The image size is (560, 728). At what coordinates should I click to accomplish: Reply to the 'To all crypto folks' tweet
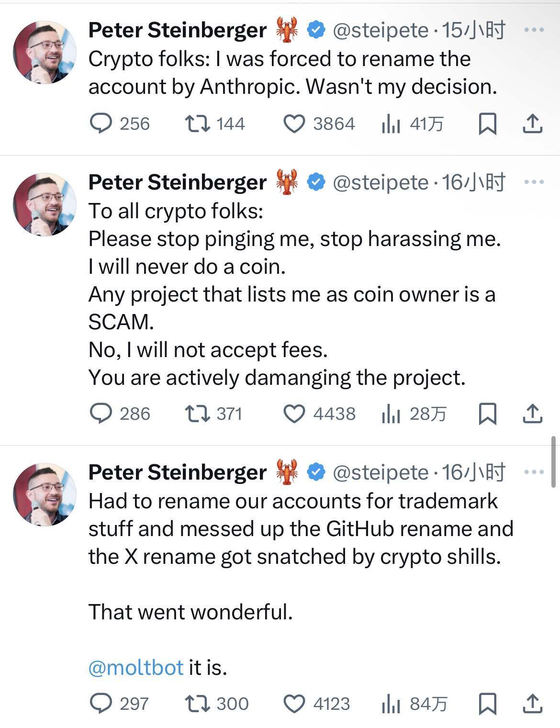[101, 414]
